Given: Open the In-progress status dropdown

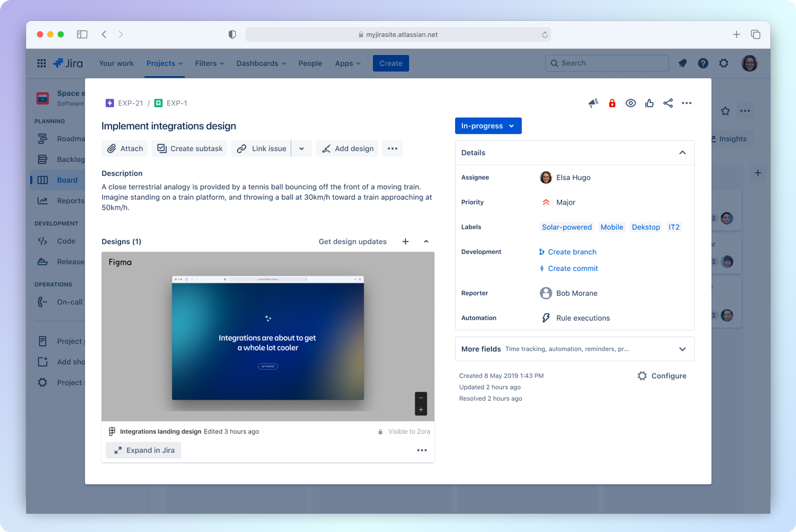Looking at the screenshot, I should tap(488, 126).
